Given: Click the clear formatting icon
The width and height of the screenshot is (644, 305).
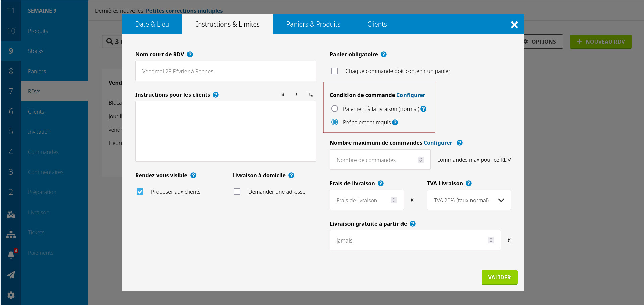Looking at the screenshot, I should (x=310, y=95).
